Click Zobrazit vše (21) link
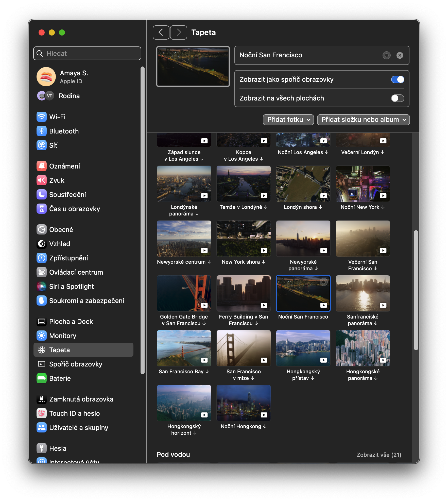The image size is (448, 501). point(379,455)
